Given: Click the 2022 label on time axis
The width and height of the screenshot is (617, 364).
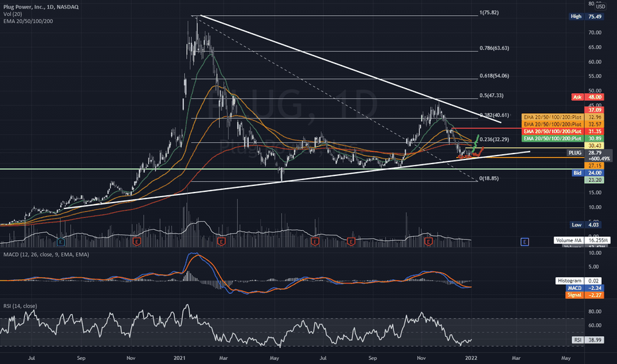Looking at the screenshot, I should point(471,358).
